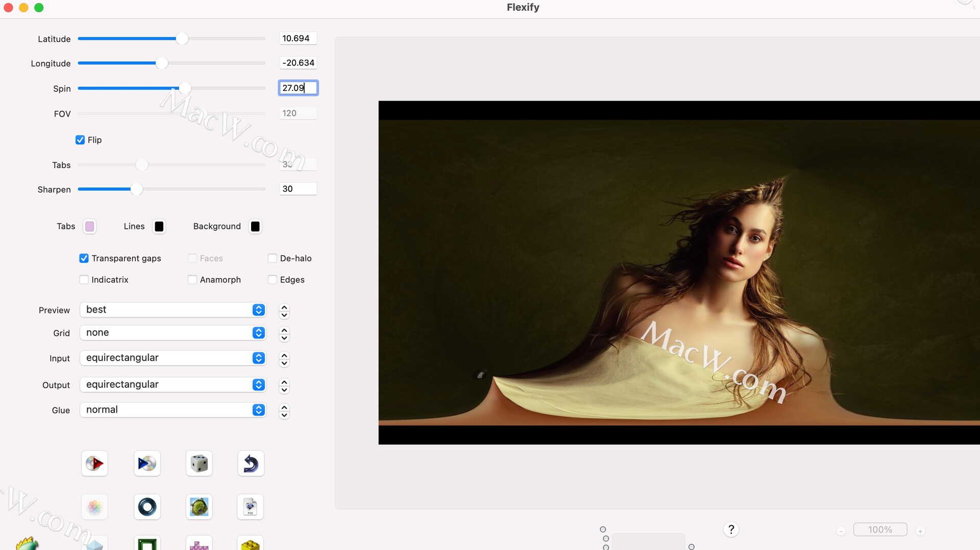Click the load preset red arrow disc icon

click(94, 463)
